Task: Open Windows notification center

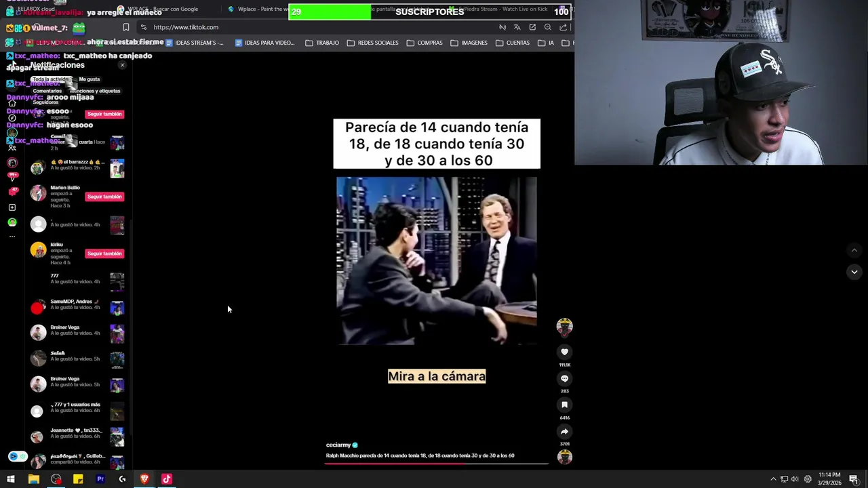Action: pos(854,479)
